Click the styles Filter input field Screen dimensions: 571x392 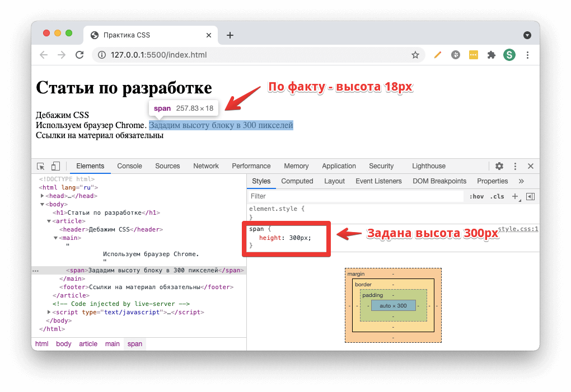pos(355,196)
